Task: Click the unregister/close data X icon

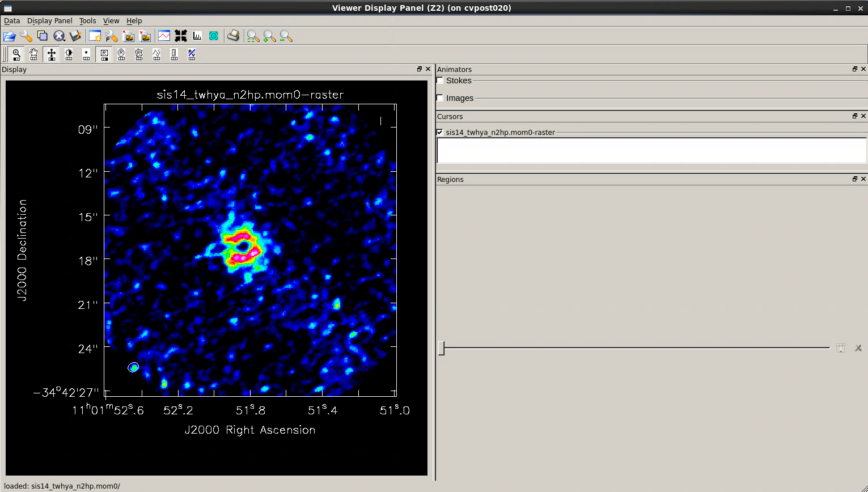Action: pyautogui.click(x=59, y=36)
